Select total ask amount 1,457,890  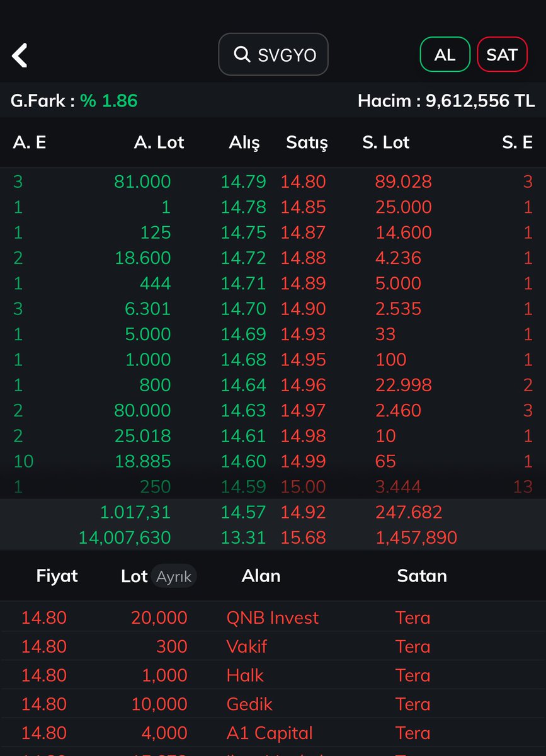[x=416, y=538]
